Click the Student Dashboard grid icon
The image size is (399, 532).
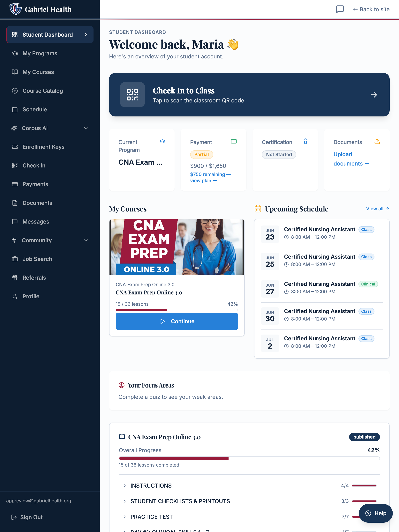[x=15, y=35]
